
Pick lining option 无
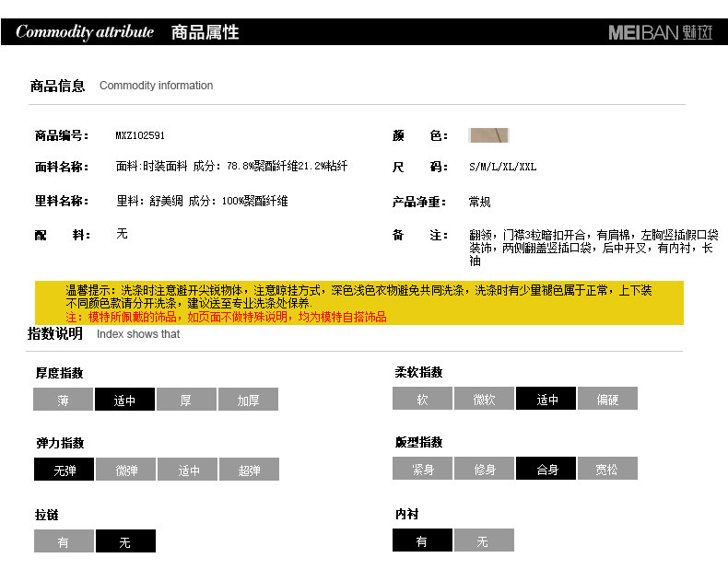pyautogui.click(x=484, y=540)
